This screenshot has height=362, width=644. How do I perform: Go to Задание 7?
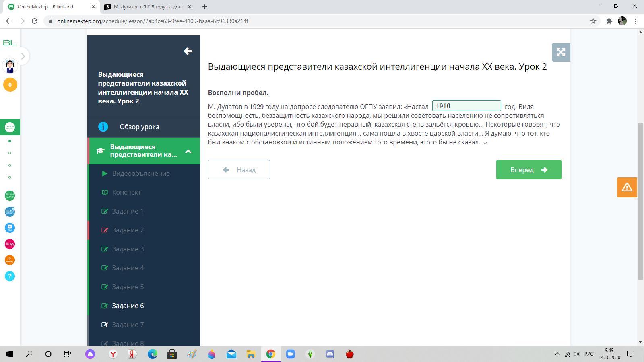(128, 325)
